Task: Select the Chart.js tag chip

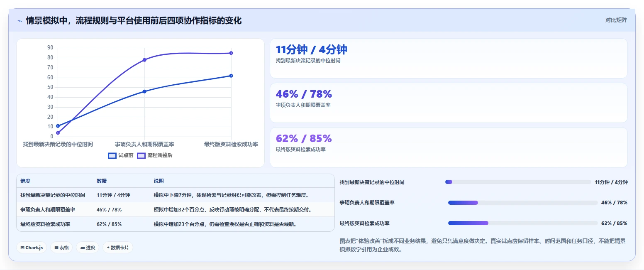Action: tap(32, 248)
